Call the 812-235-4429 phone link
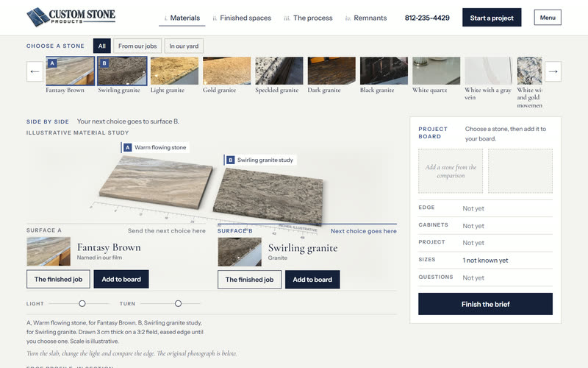The width and height of the screenshot is (588, 368). 427,18
